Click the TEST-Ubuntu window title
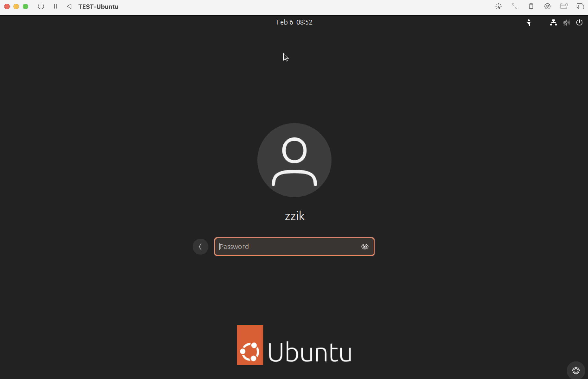Image resolution: width=588 pixels, height=379 pixels. [98, 7]
